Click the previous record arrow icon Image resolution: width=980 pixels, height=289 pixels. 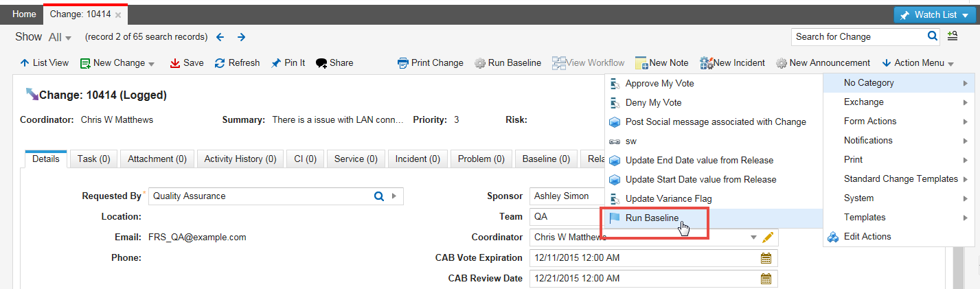tap(220, 37)
